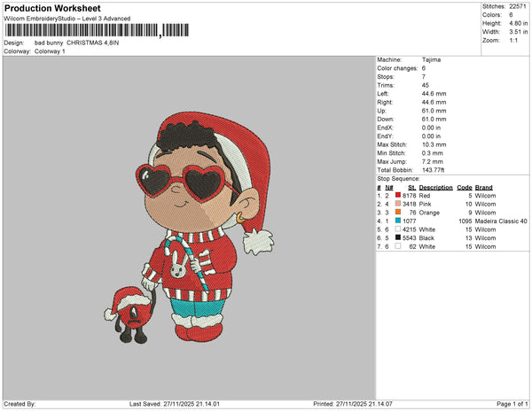The width and height of the screenshot is (532, 411).
Task: Click the black thread color swatch
Action: click(398, 237)
